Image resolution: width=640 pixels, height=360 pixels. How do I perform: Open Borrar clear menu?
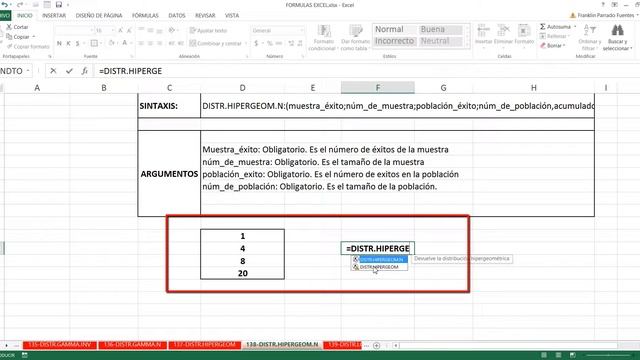point(553,46)
